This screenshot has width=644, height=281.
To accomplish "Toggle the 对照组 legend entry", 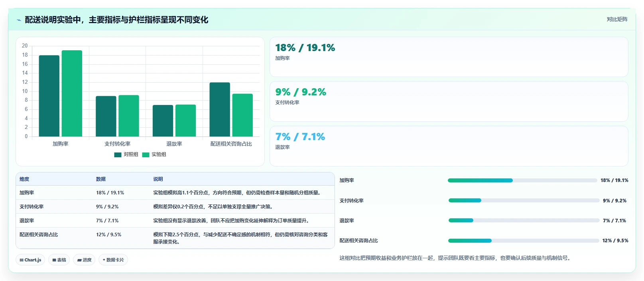I will (126, 154).
